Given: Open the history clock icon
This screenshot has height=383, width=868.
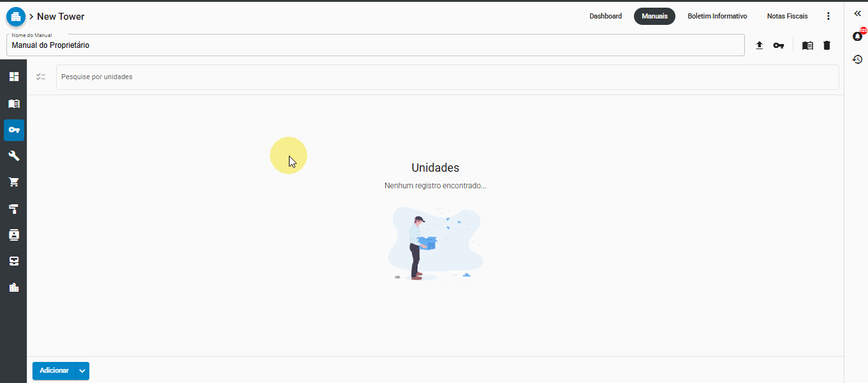Looking at the screenshot, I should (x=857, y=59).
